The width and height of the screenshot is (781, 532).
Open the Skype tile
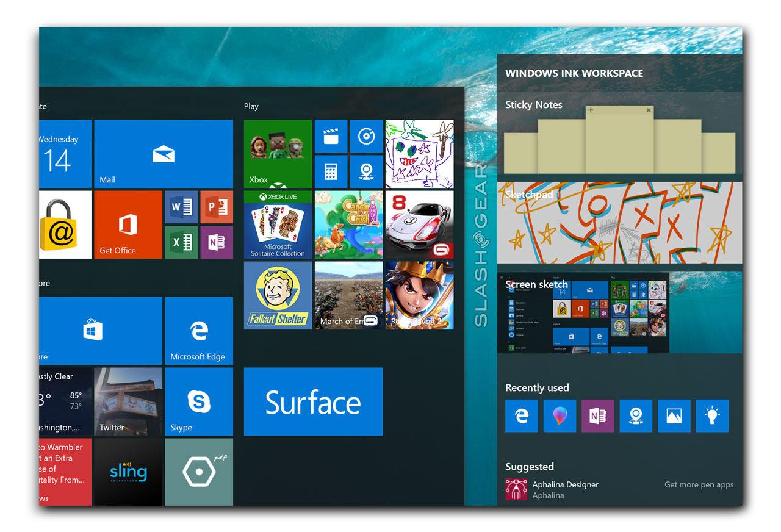click(x=199, y=401)
